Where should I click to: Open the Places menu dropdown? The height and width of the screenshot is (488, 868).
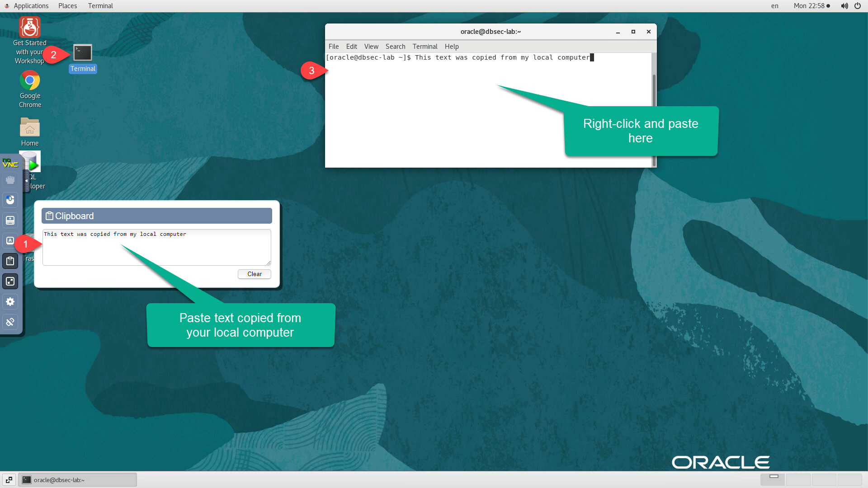(67, 6)
